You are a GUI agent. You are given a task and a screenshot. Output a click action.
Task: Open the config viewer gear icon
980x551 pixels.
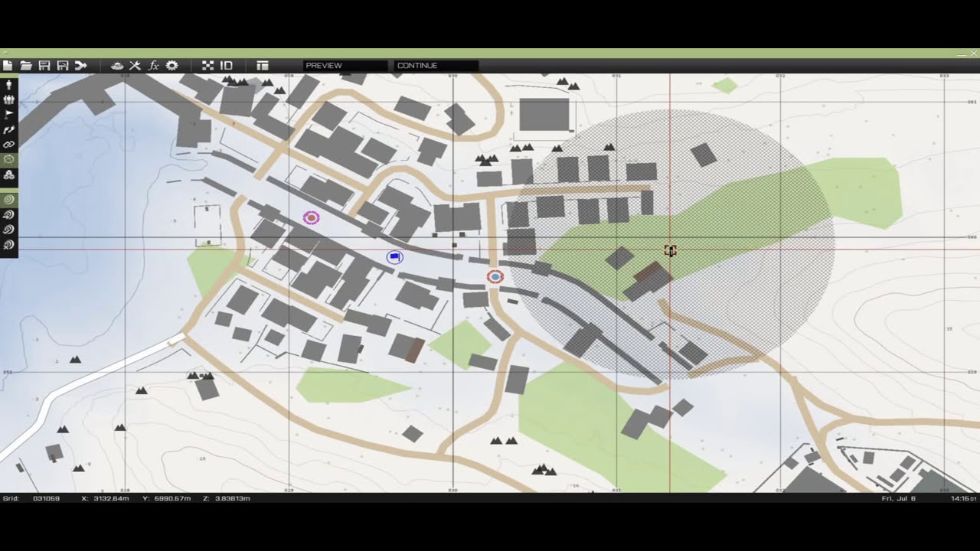(x=171, y=66)
